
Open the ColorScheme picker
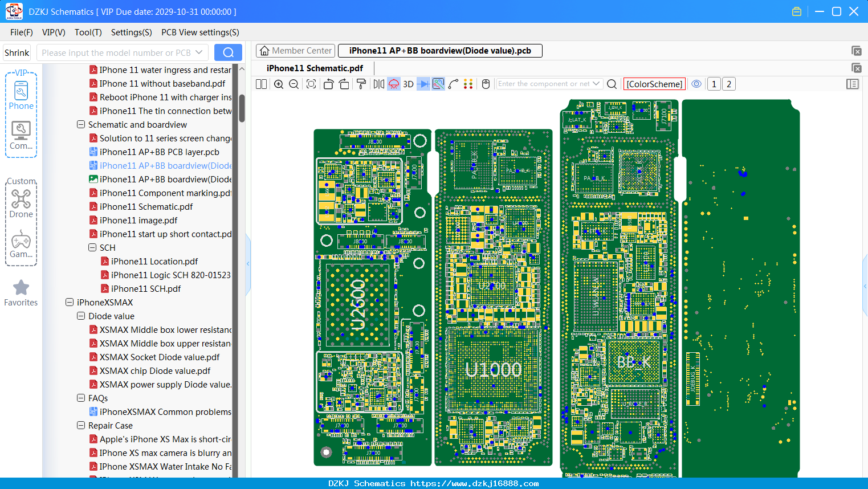tap(654, 84)
